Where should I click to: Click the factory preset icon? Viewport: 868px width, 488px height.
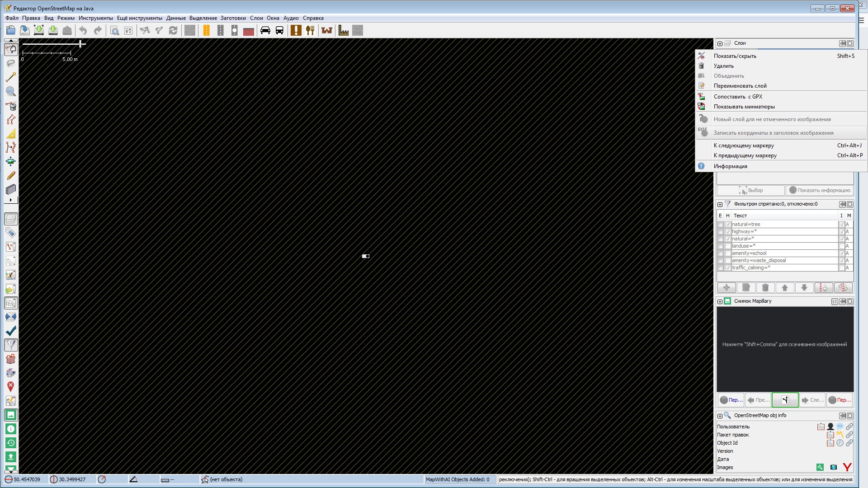coord(344,31)
